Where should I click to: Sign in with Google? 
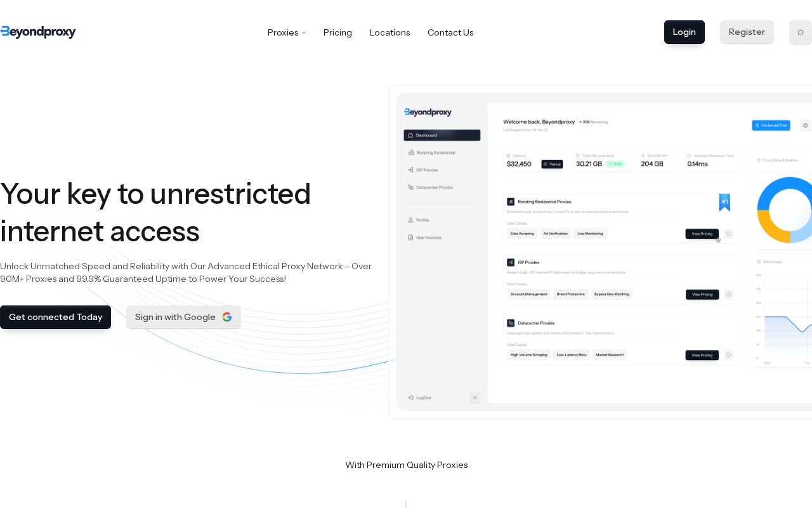pyautogui.click(x=183, y=317)
